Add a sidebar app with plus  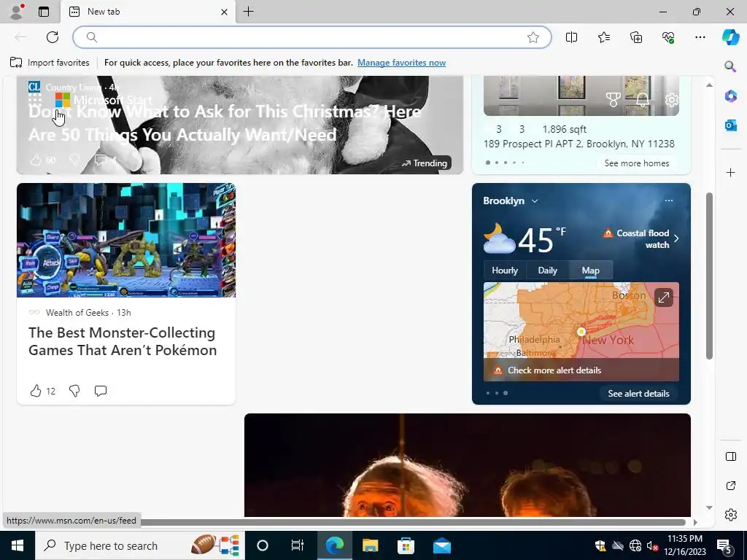pyautogui.click(x=730, y=172)
